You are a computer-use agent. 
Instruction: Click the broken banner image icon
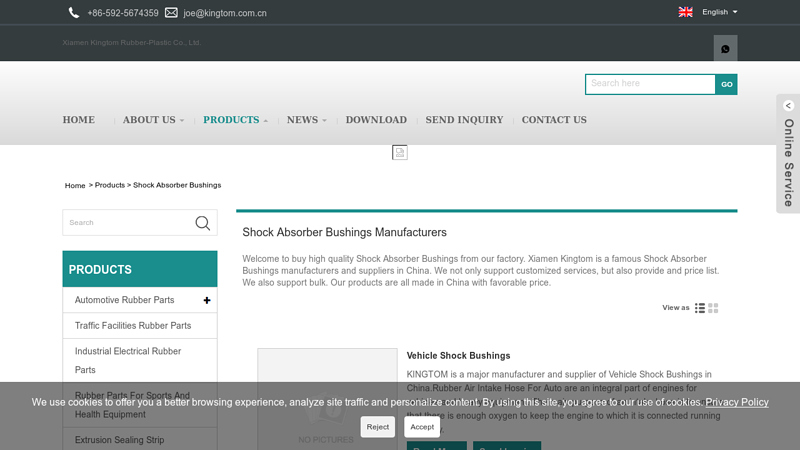coord(399,152)
